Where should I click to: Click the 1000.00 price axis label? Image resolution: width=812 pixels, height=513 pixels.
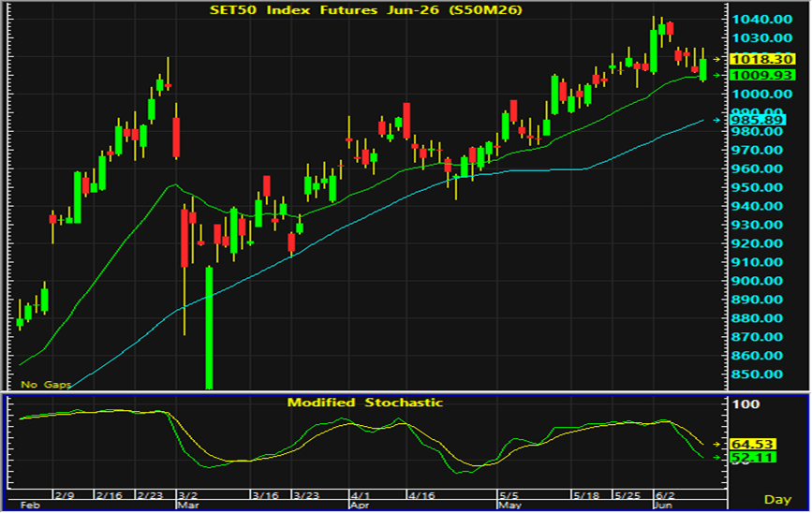pos(761,94)
